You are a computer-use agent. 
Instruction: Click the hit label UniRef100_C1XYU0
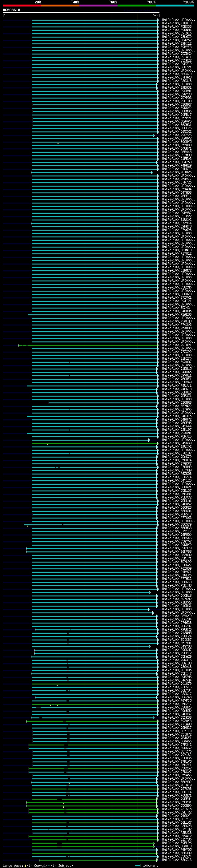(x=177, y=839)
